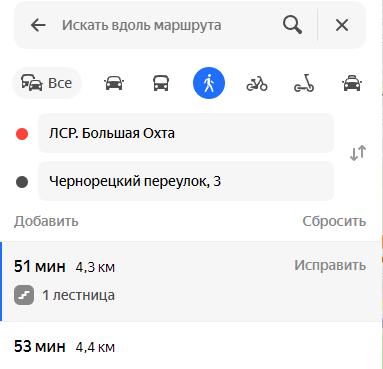The width and height of the screenshot is (383, 369).
Task: Choose the 'Все' all transport tab
Action: (47, 83)
